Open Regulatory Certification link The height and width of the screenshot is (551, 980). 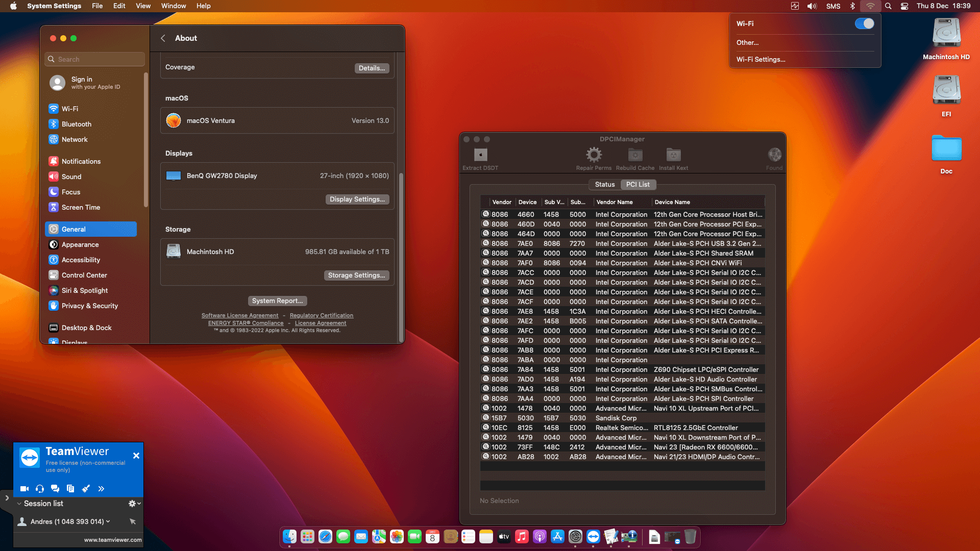322,316
